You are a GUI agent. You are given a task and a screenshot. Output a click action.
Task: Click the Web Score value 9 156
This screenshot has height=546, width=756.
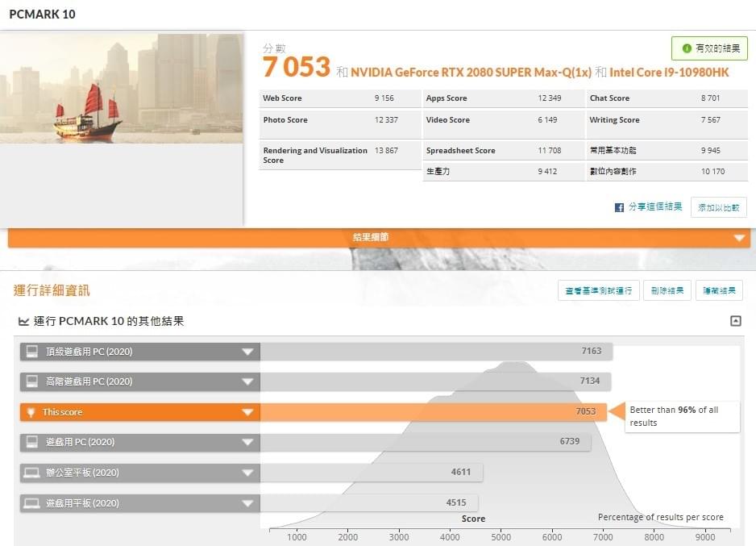pyautogui.click(x=384, y=98)
